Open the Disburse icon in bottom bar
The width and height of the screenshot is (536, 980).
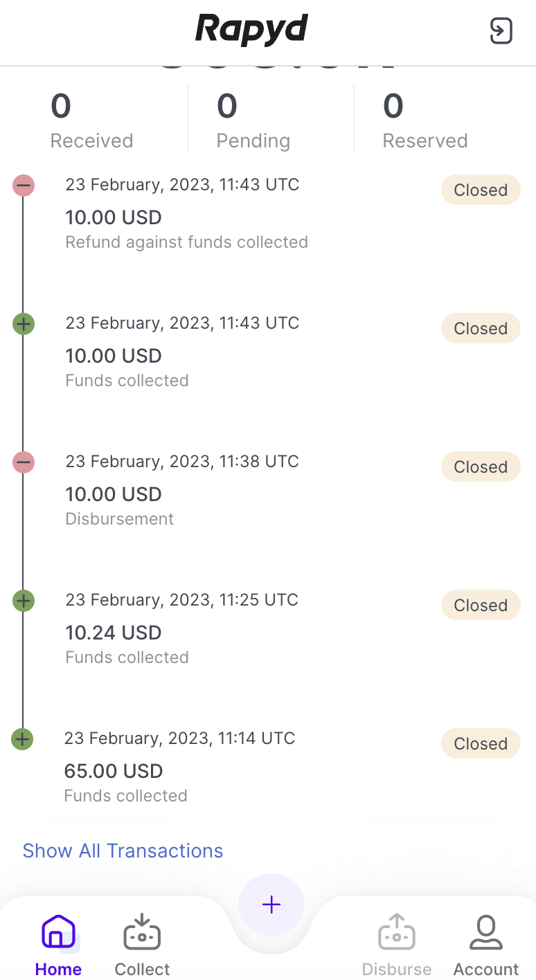tap(397, 933)
